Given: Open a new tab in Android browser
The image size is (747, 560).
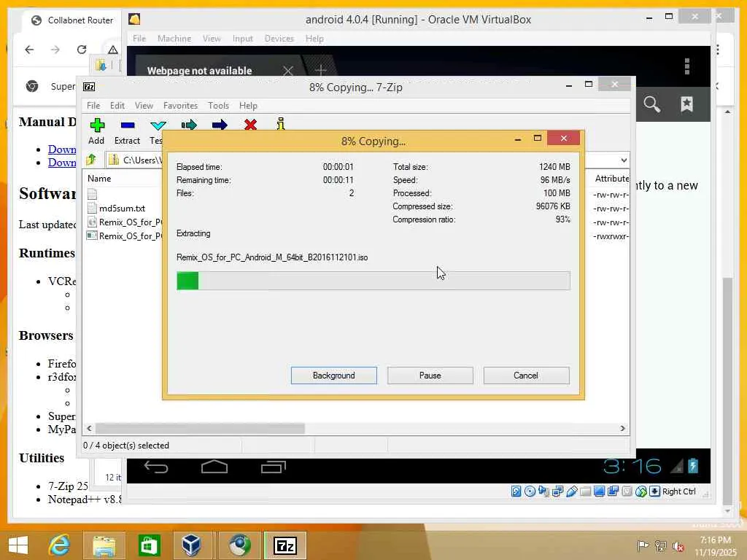Looking at the screenshot, I should [x=321, y=71].
